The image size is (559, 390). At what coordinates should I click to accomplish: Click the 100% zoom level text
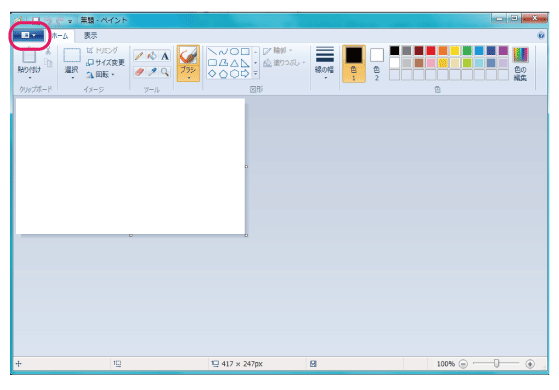446,364
